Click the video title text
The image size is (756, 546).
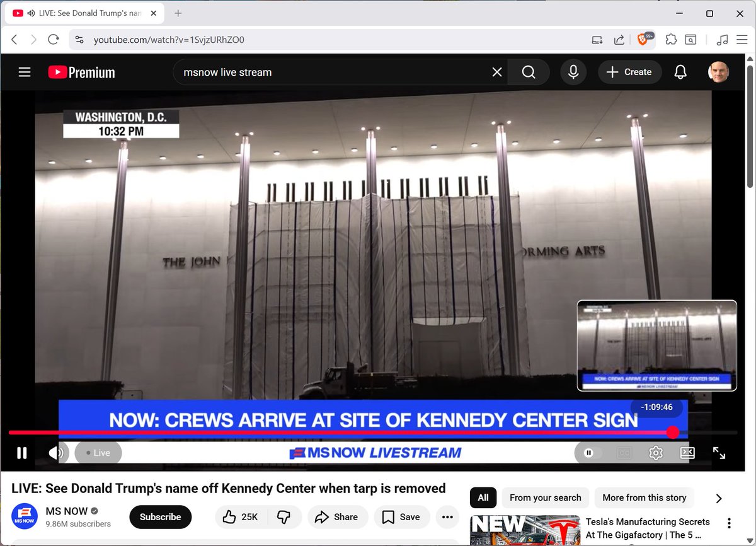coord(229,488)
